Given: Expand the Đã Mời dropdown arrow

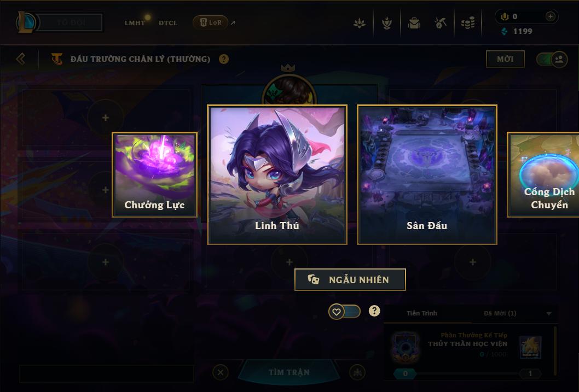Looking at the screenshot, I should coord(549,313).
